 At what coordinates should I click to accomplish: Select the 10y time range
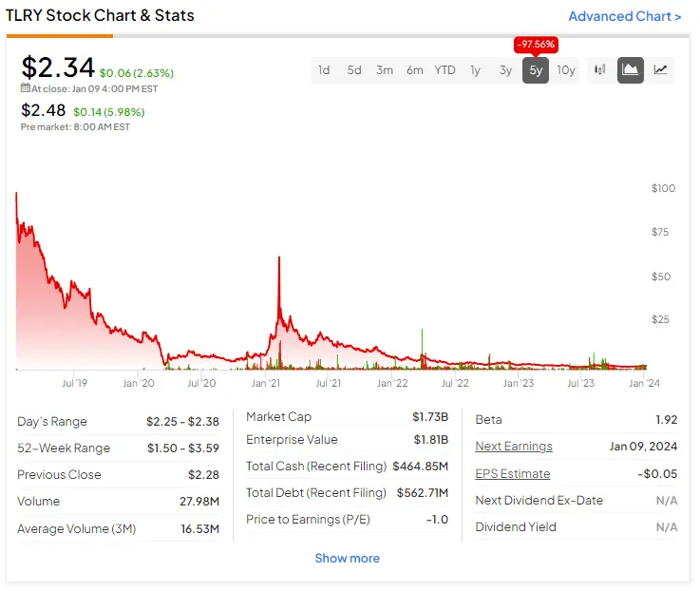click(566, 70)
